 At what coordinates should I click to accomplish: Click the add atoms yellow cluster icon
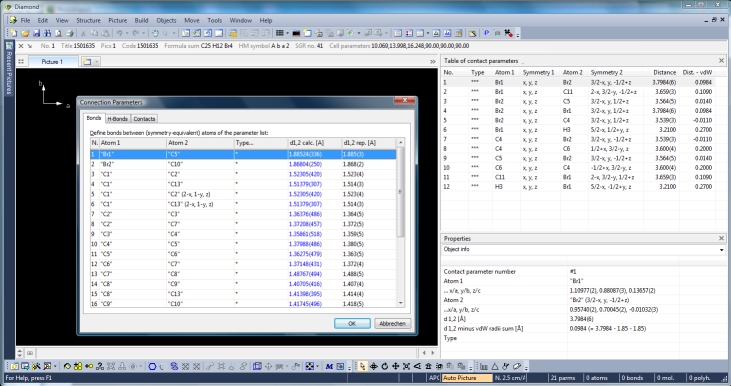(x=77, y=366)
